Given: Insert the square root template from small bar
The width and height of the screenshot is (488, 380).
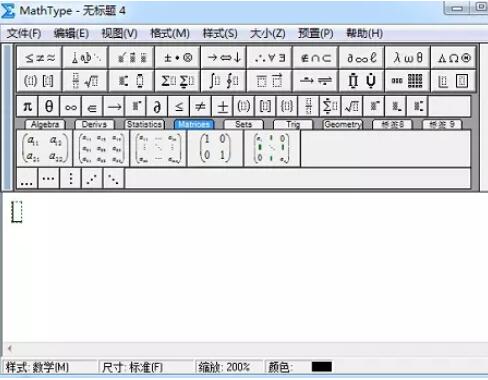Looking at the screenshot, I should [352, 107].
